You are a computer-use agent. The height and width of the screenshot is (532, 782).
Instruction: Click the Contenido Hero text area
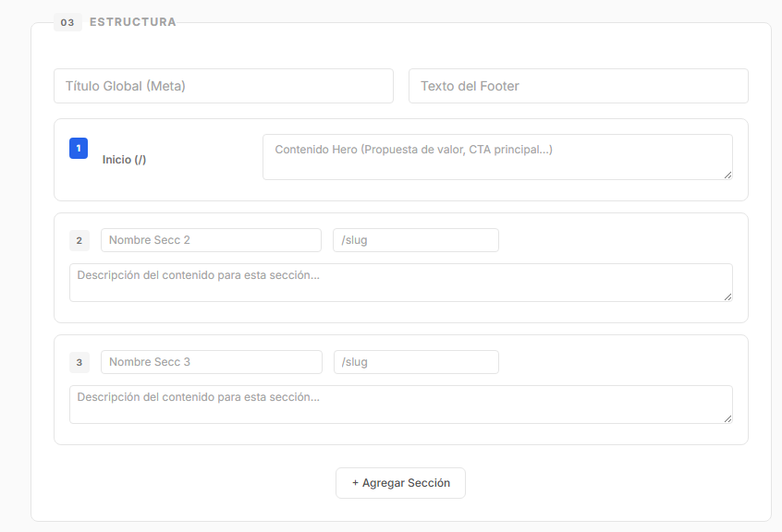coord(496,156)
